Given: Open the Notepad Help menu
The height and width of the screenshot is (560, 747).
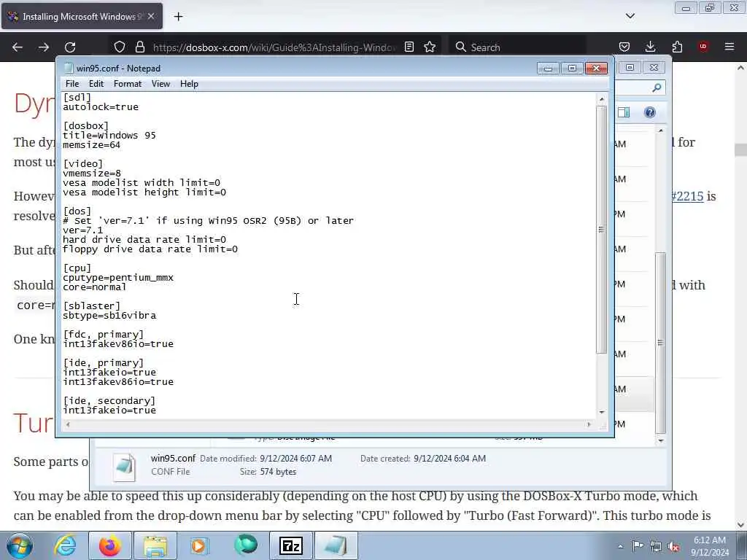Looking at the screenshot, I should [x=189, y=84].
